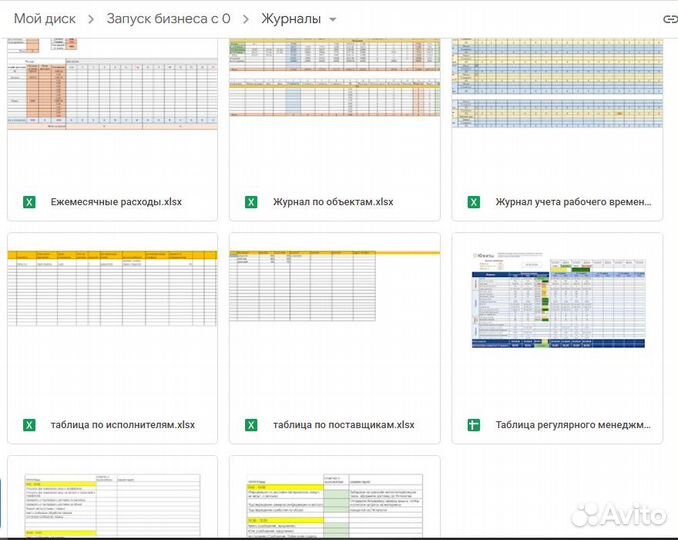Click Excel icon beside Ежемесячные расходы.xlsx
The width and height of the screenshot is (678, 540).
29,202
